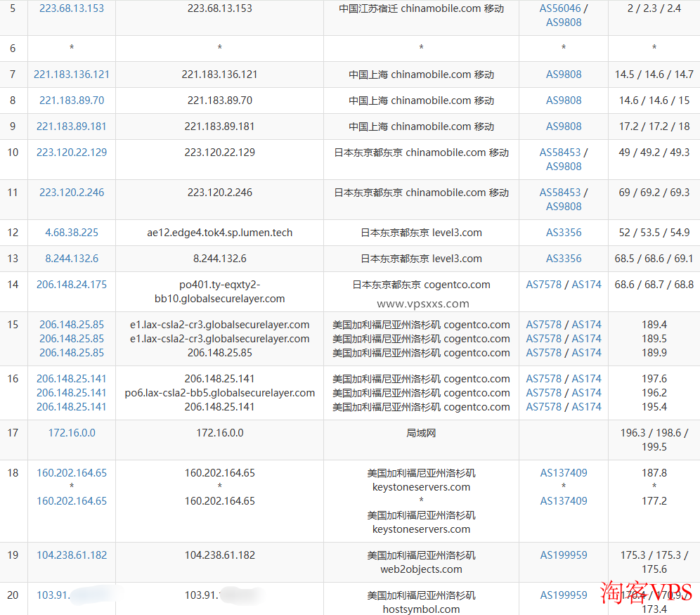Click latency value 68.6 / 68.7 / 68.8
Viewport: 700px width, 615px height.
coord(654,285)
